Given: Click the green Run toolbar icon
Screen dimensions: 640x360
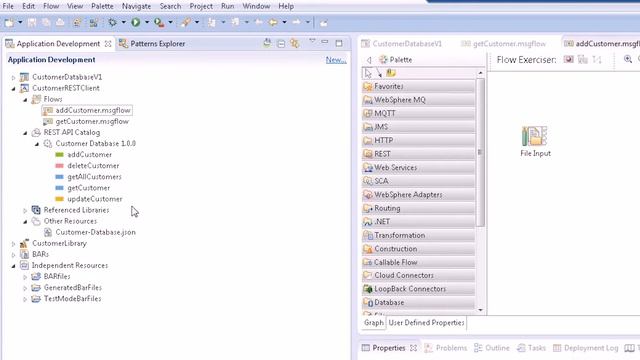Looking at the screenshot, I should [136, 23].
